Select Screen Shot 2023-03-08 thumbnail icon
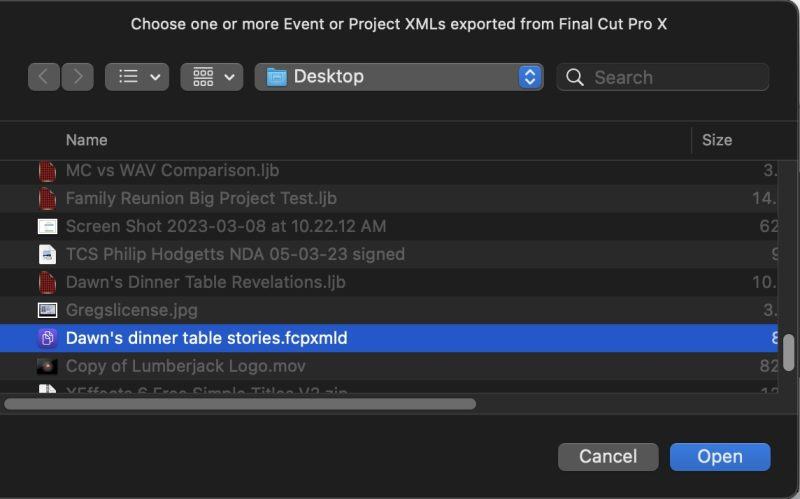This screenshot has width=800, height=499. (x=47, y=226)
